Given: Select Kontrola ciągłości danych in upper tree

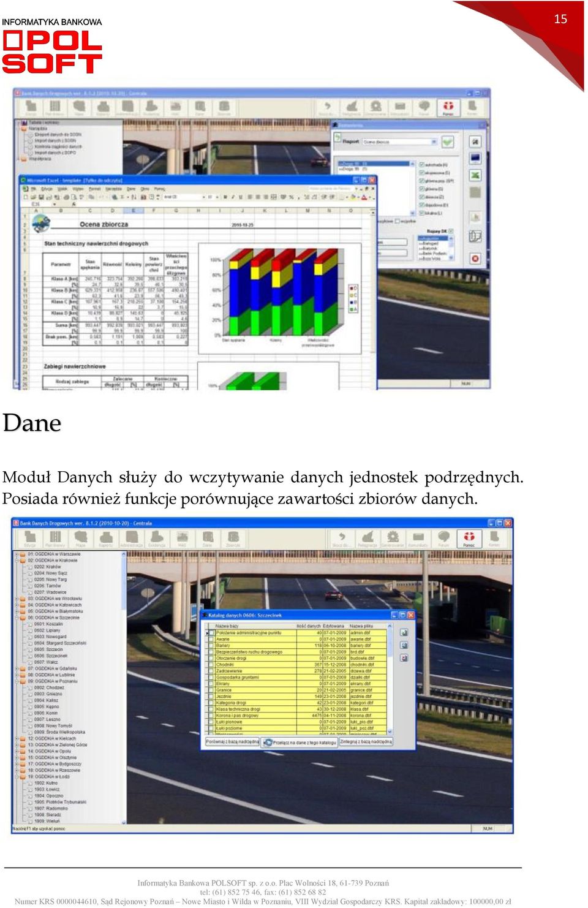Looking at the screenshot, I should tap(58, 147).
